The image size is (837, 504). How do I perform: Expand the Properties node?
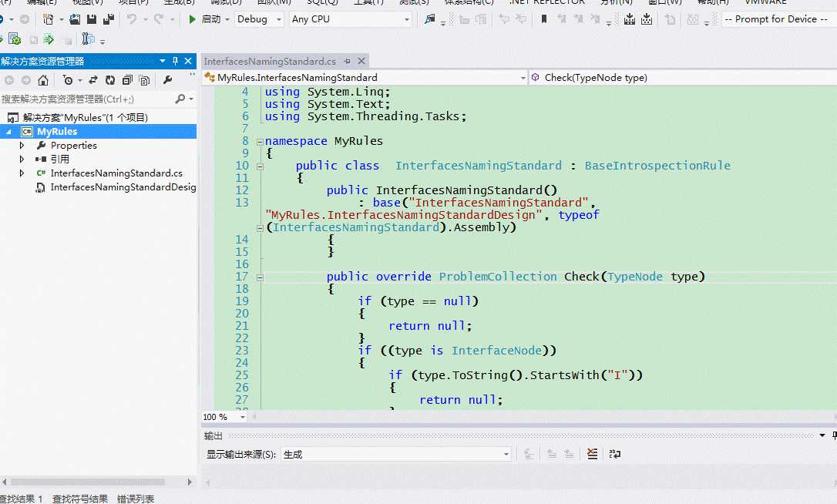point(22,145)
